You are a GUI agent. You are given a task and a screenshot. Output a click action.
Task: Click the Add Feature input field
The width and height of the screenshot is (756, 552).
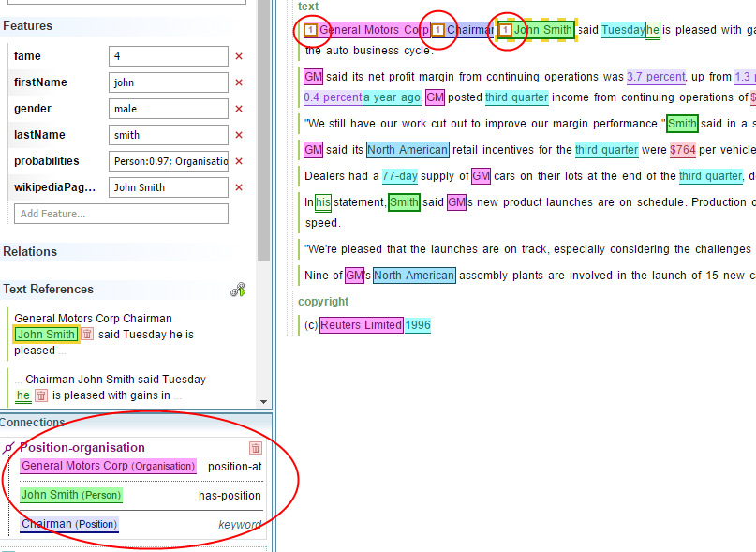tap(121, 214)
